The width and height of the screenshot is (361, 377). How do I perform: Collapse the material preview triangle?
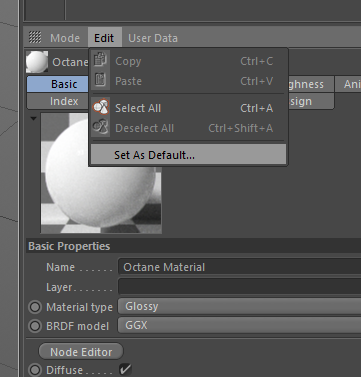(x=33, y=118)
